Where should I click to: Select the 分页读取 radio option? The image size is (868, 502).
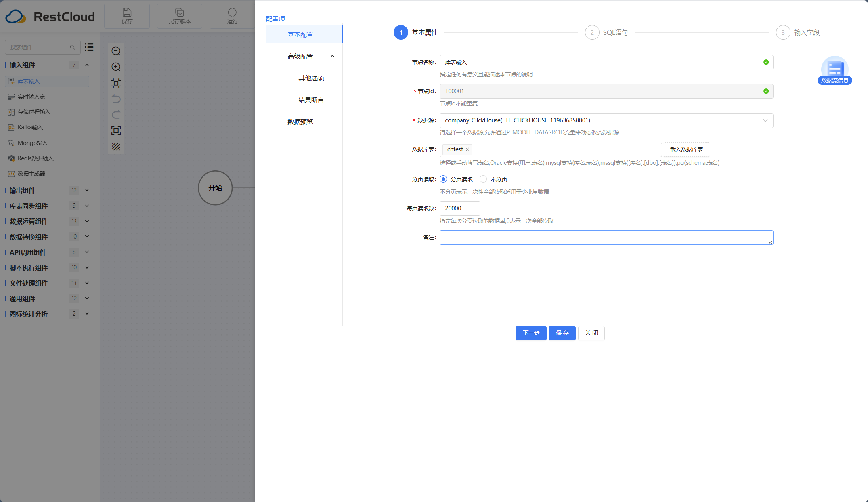pos(443,179)
